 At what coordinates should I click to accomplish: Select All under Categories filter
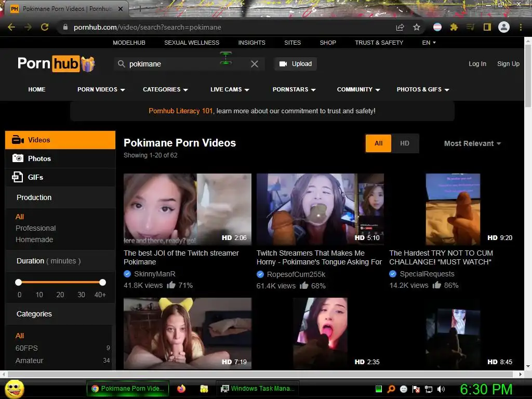pos(20,336)
